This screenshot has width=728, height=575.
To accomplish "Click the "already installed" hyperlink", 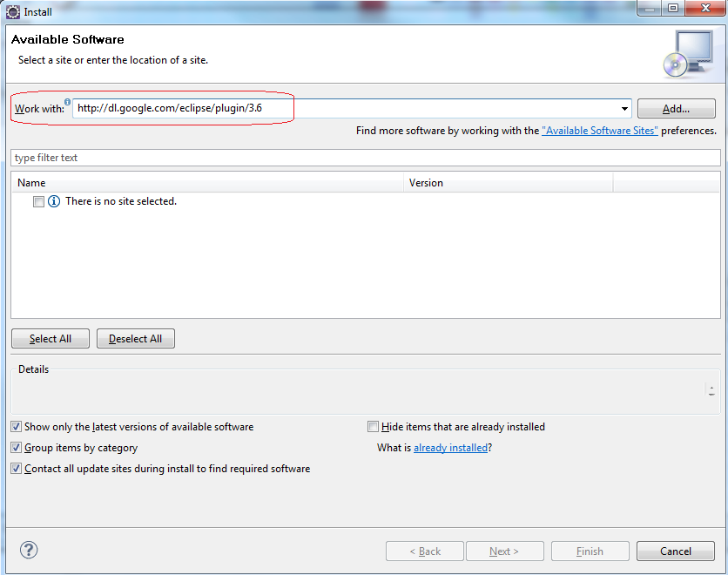I will (450, 448).
